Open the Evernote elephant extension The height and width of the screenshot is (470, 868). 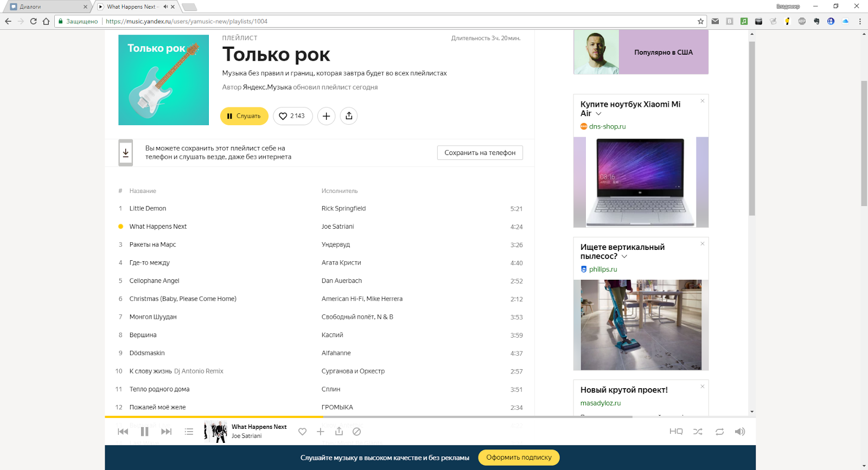pos(816,21)
